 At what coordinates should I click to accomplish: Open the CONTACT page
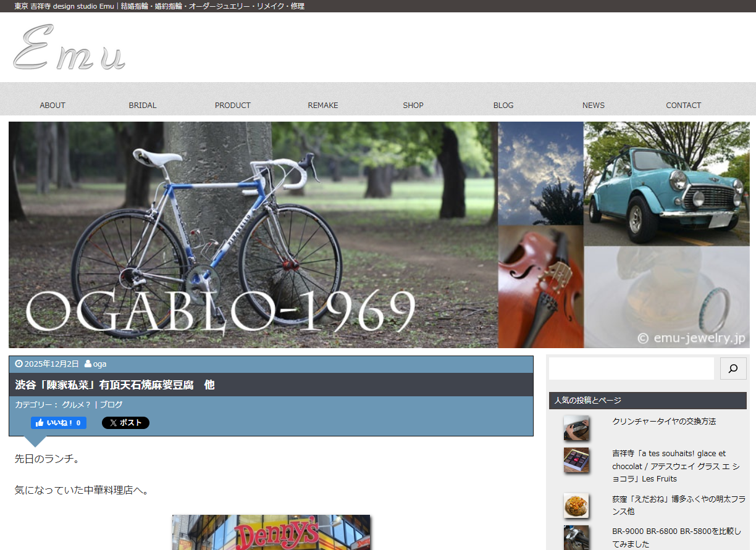tap(683, 105)
